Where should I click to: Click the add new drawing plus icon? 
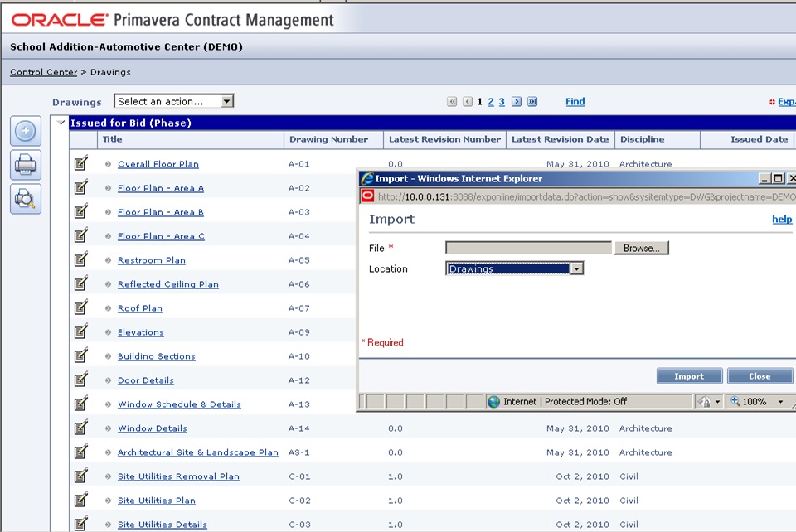26,131
